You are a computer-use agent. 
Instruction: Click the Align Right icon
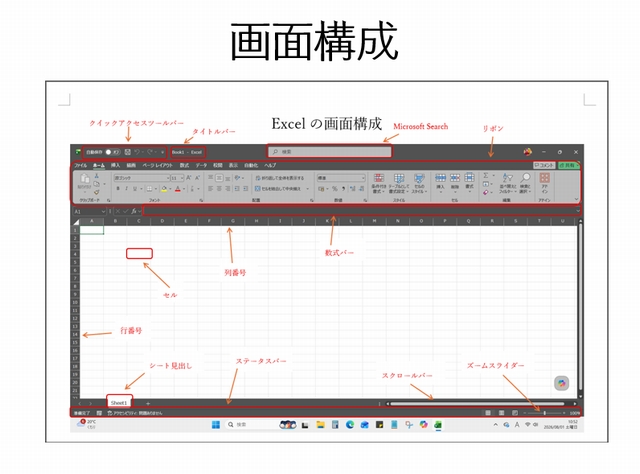[x=228, y=189]
